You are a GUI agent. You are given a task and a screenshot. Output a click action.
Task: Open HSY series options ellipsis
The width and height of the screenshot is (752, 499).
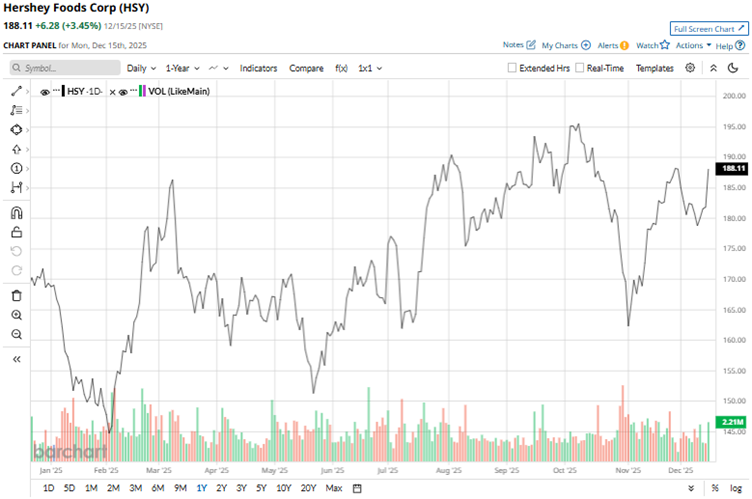(x=56, y=90)
